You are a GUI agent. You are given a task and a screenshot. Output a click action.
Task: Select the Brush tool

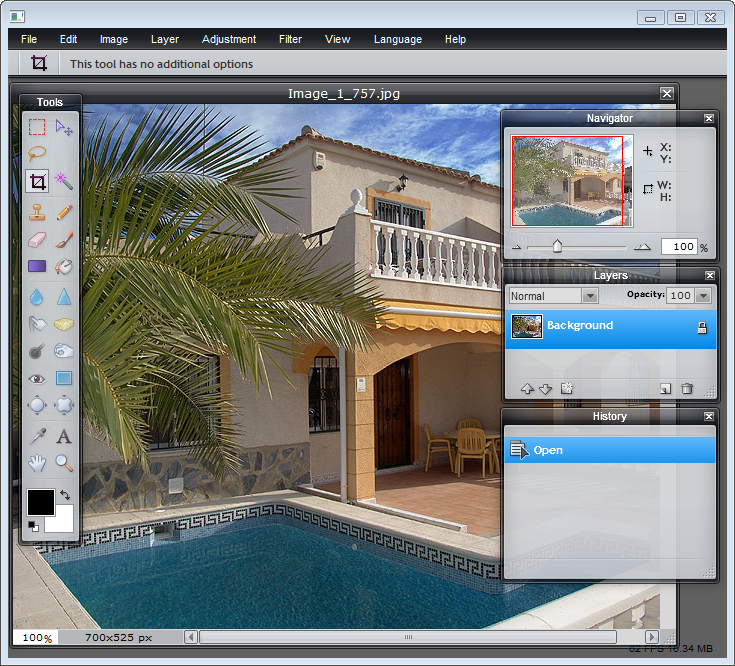(64, 239)
